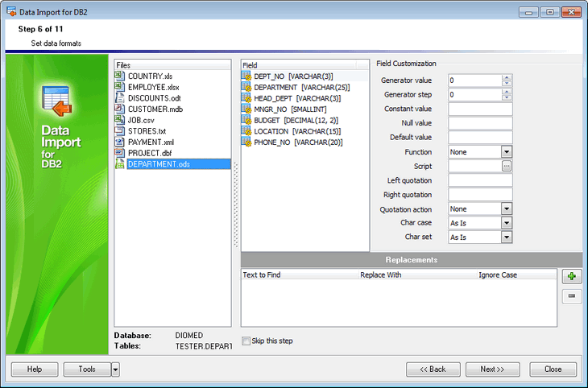Add a replacement with the green plus

tap(572, 276)
